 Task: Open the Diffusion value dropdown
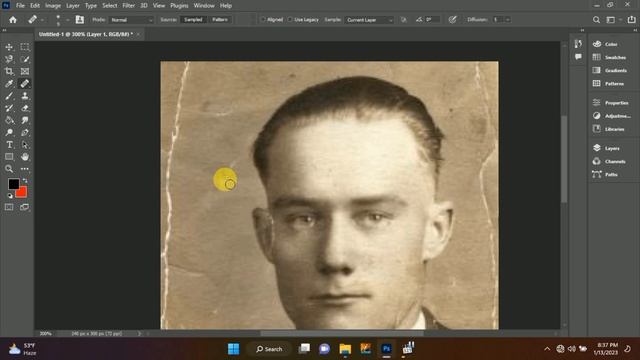(508, 20)
